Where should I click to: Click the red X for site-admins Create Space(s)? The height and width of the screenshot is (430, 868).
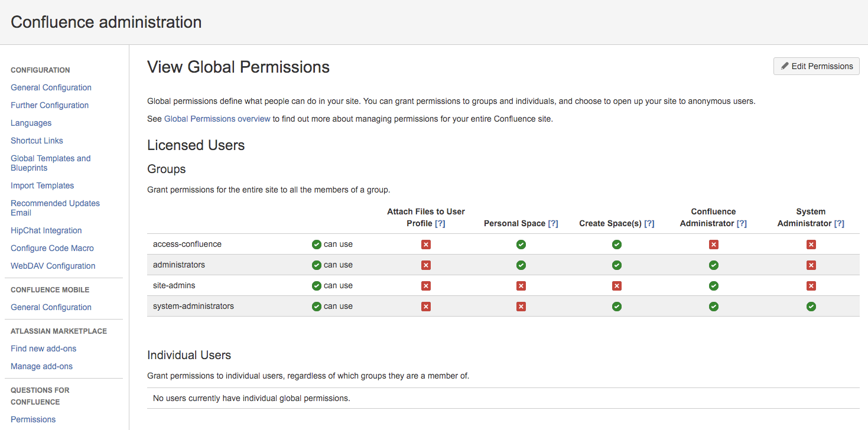[617, 286]
